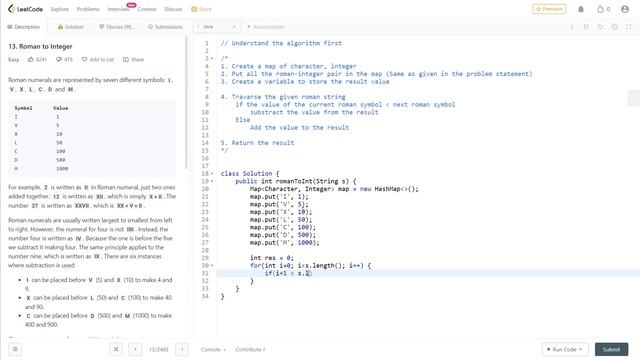Click the 'int res = 0;' code line
640x360 pixels.
271,258
